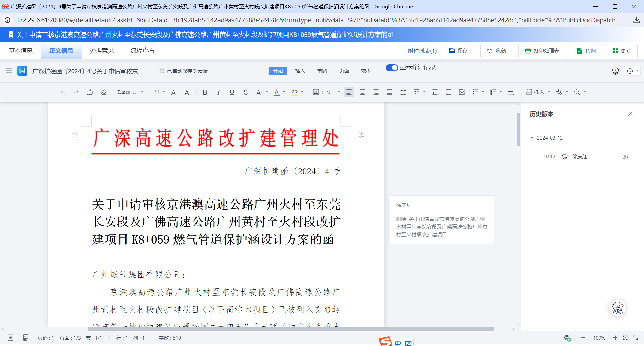The image size is (644, 346).
Task: Click the 传阅 button
Action: (x=586, y=51)
